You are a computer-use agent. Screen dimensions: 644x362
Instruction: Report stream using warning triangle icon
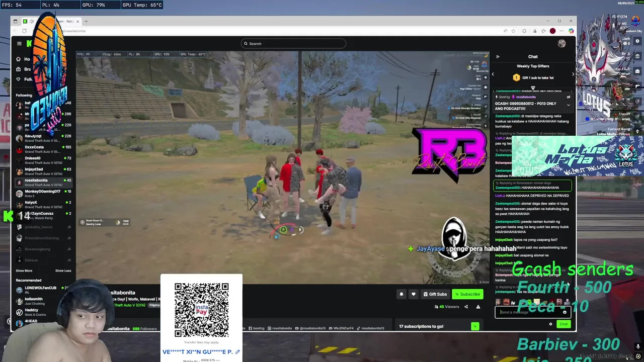478,307
